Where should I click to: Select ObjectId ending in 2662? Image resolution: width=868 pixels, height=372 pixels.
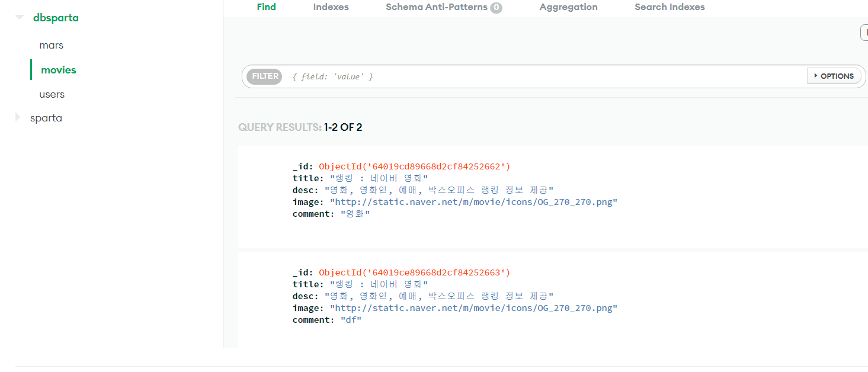tap(414, 166)
